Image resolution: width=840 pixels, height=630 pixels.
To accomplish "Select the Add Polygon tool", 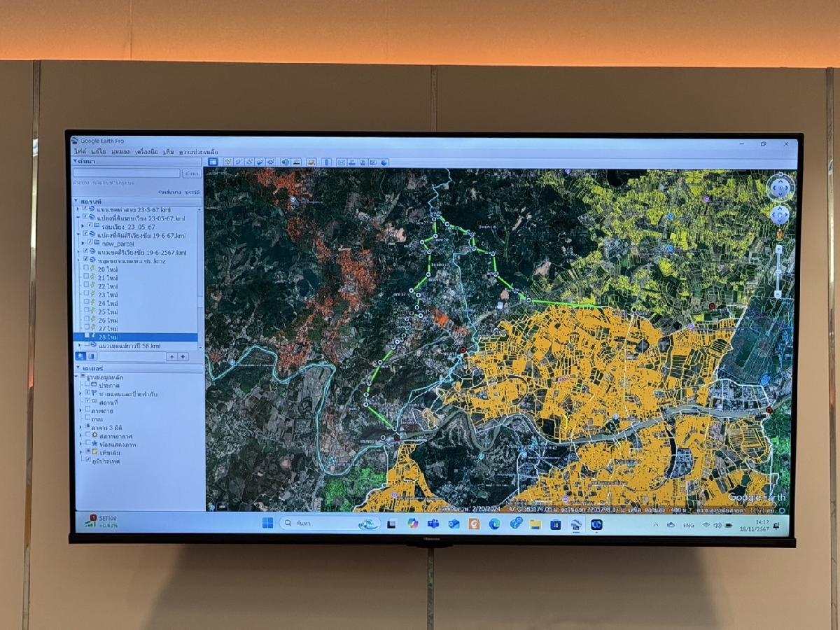I will [239, 162].
